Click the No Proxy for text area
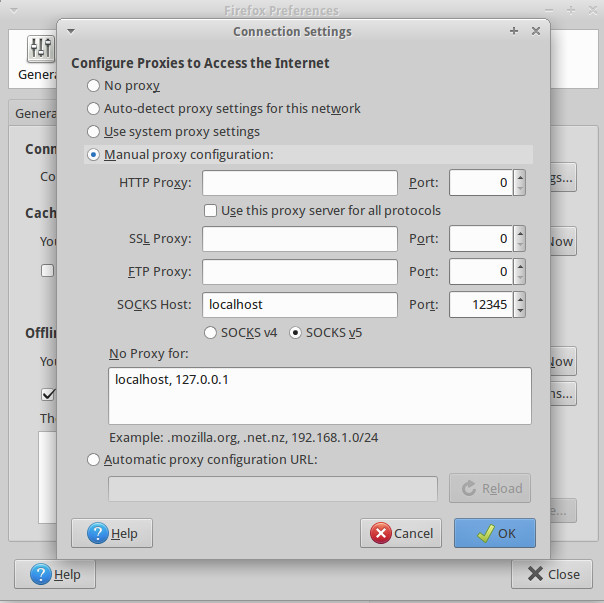Screen dimensions: 604x603 (x=320, y=396)
